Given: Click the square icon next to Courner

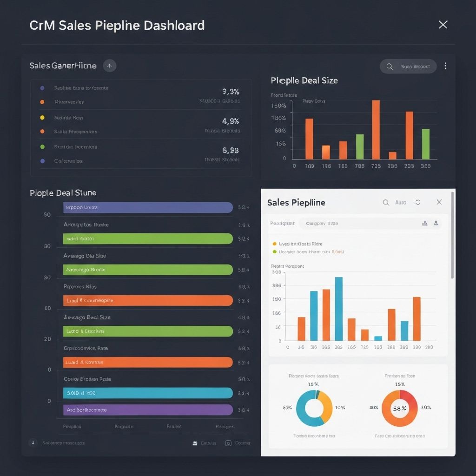Looking at the screenshot, I should [x=228, y=443].
